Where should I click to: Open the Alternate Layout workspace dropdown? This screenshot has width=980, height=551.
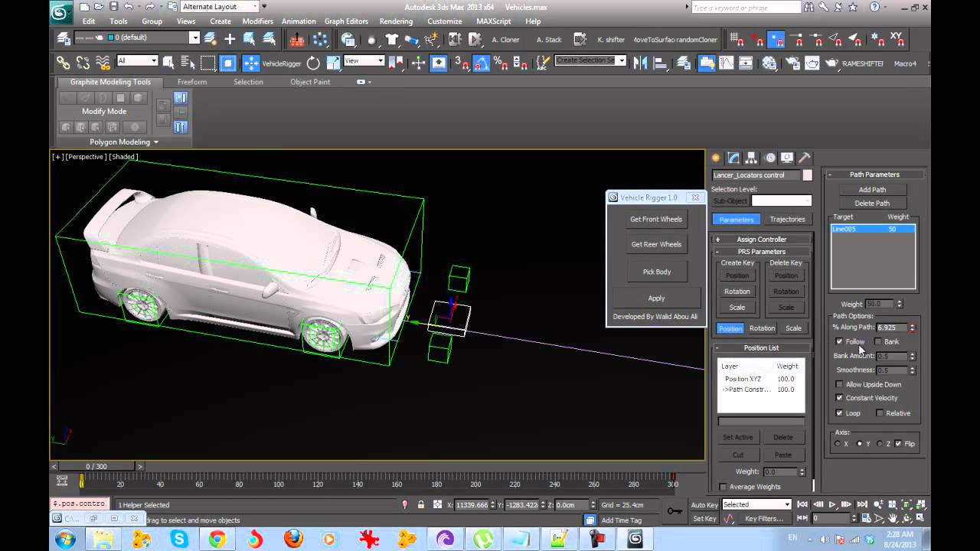coord(220,7)
